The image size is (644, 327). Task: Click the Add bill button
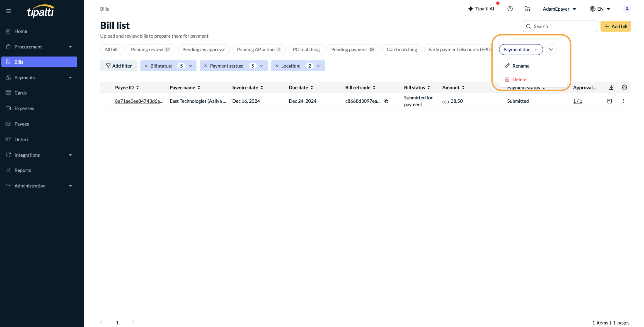point(616,26)
